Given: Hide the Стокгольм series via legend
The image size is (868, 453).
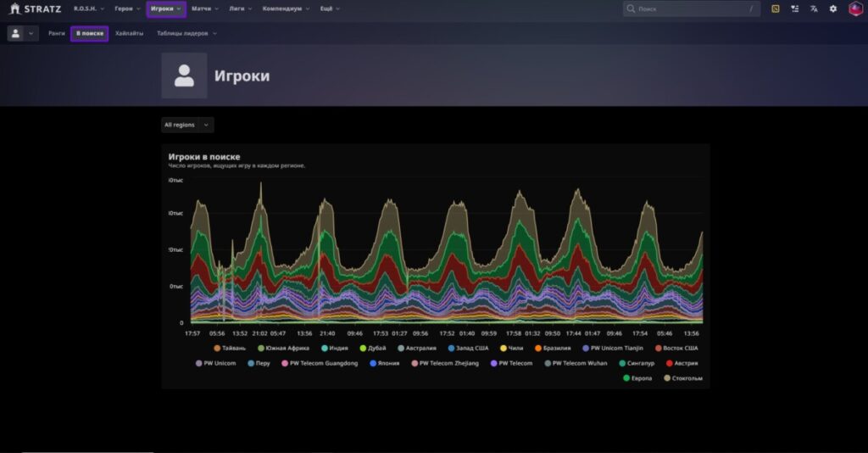Looking at the screenshot, I should (x=683, y=378).
